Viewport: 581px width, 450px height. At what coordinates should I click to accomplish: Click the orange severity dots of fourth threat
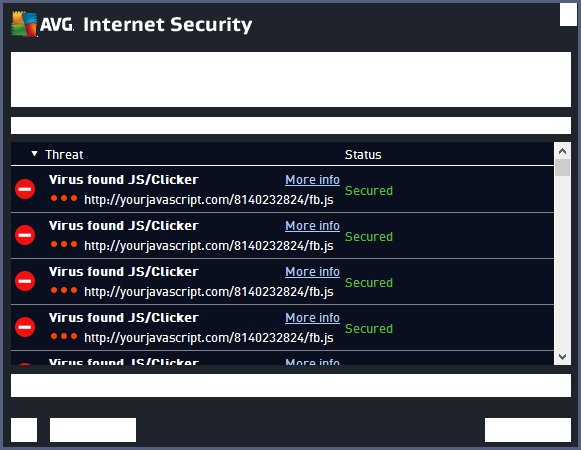[64, 336]
